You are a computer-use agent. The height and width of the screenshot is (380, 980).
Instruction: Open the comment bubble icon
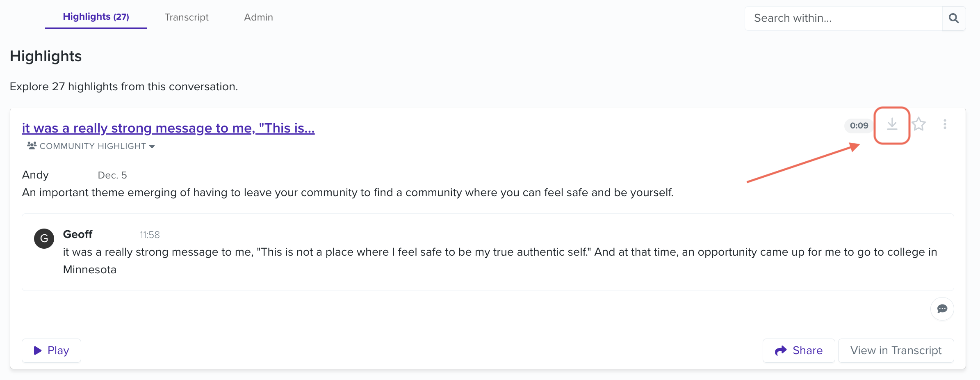[x=942, y=309]
